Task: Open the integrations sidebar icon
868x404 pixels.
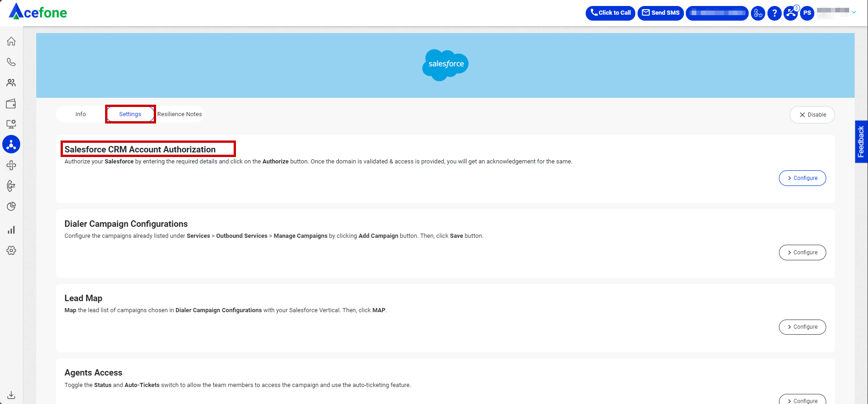Action: point(11,145)
